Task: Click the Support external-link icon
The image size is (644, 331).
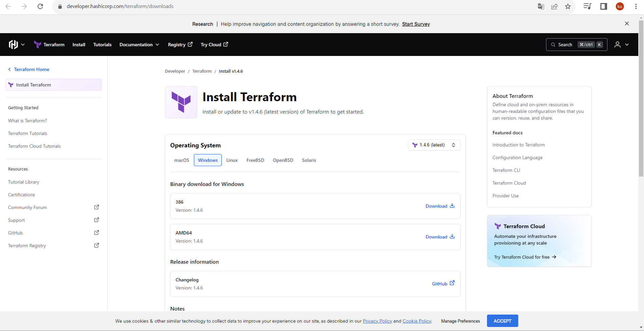Action: tap(97, 220)
